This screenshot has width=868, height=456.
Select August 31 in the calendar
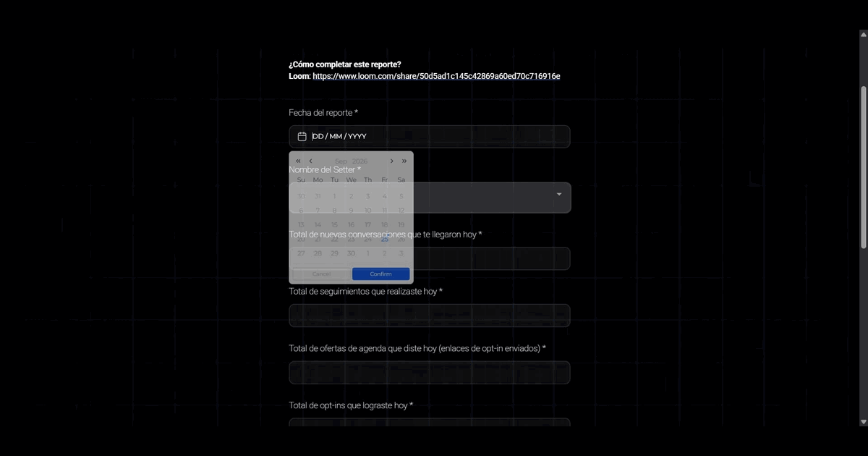click(x=318, y=195)
